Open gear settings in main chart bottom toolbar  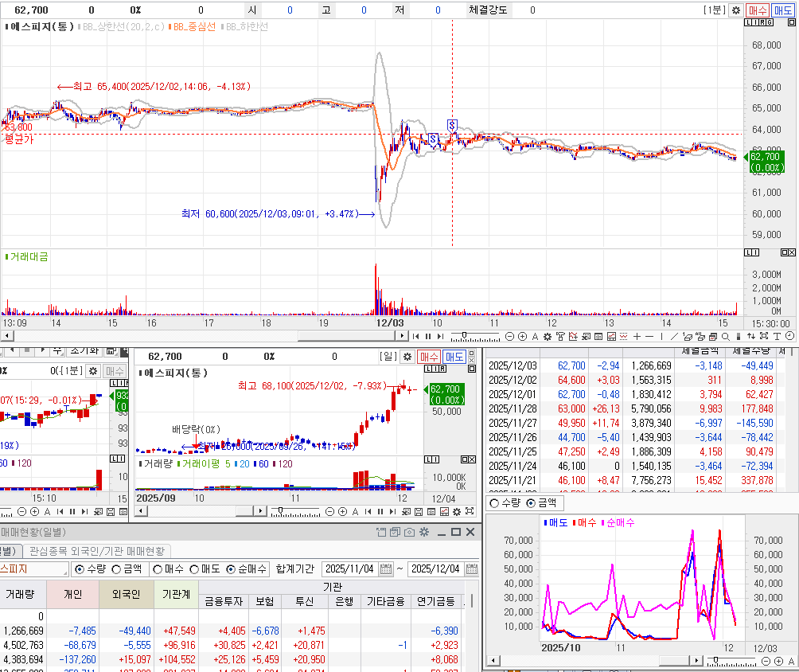coord(548,337)
